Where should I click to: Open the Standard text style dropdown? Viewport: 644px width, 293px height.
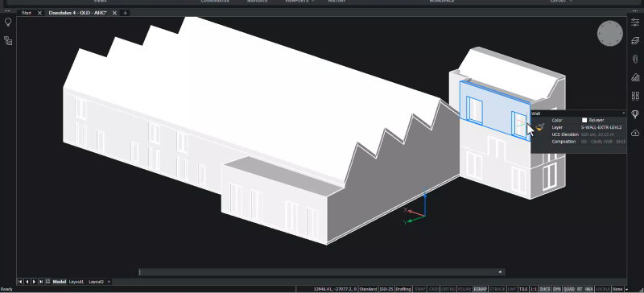tap(368, 289)
